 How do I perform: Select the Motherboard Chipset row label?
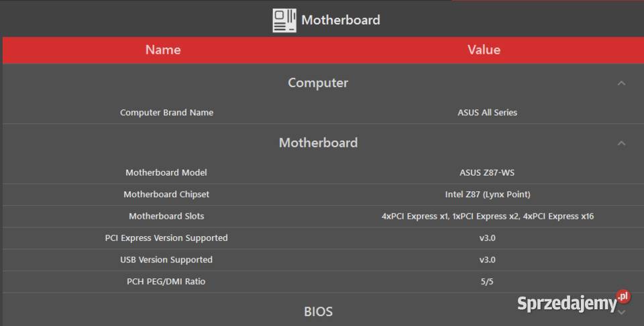[166, 195]
